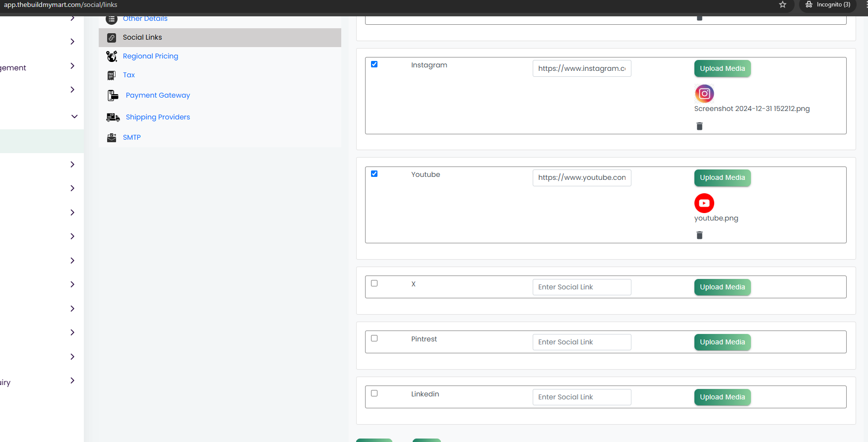Click the Tax receipt icon

pos(112,75)
